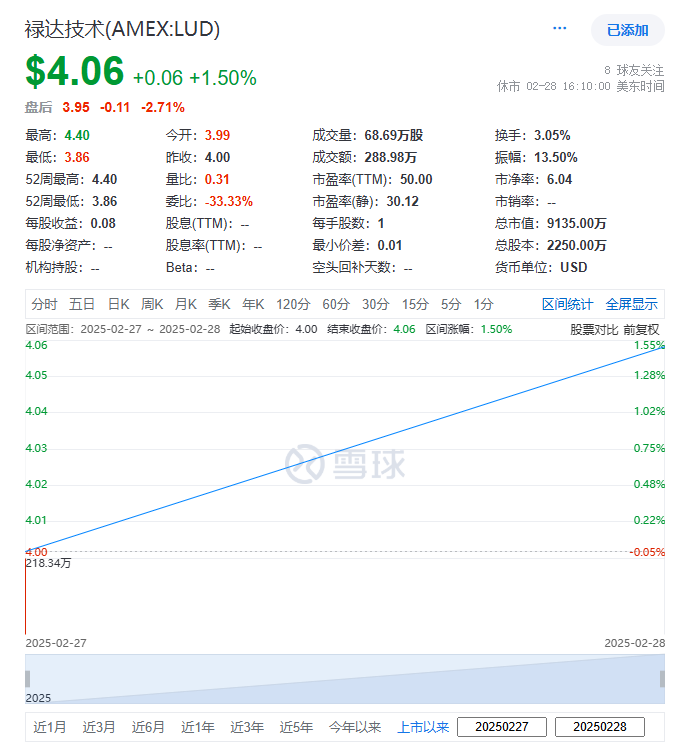Select the 近3年 time range
Image resolution: width=689 pixels, height=751 pixels.
pyautogui.click(x=247, y=727)
